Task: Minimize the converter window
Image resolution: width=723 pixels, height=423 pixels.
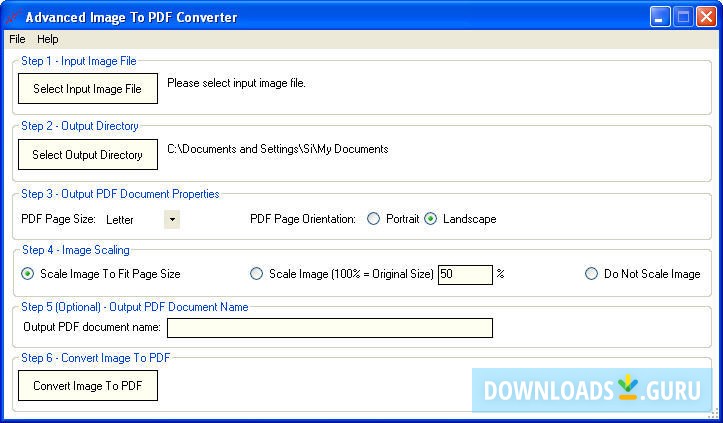Action: (660, 17)
